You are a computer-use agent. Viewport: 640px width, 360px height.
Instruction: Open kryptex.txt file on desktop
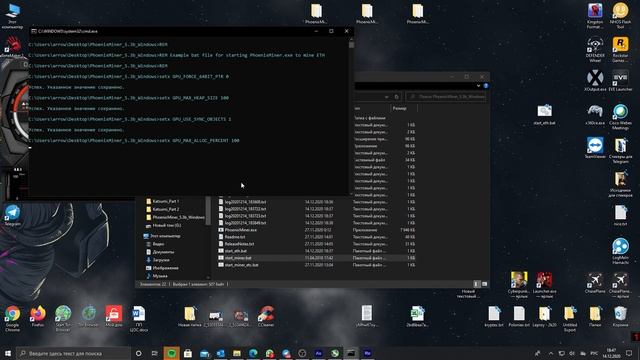pos(494,317)
